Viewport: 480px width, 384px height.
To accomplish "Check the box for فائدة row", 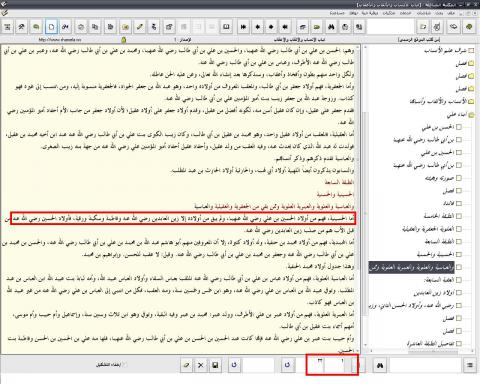I will [x=459, y=203].
